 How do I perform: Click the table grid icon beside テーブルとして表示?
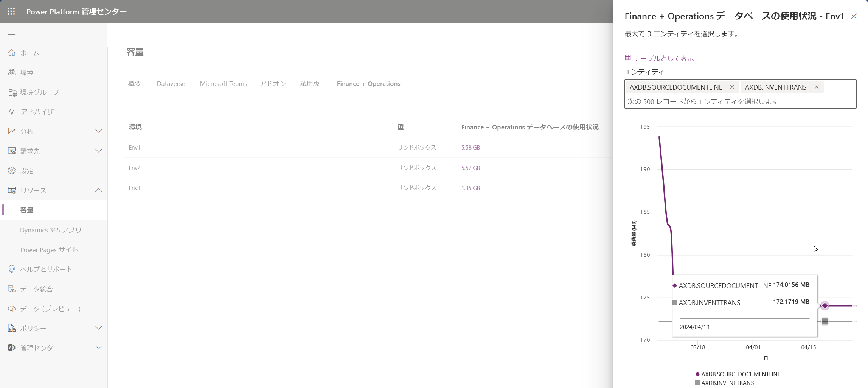[x=628, y=58]
